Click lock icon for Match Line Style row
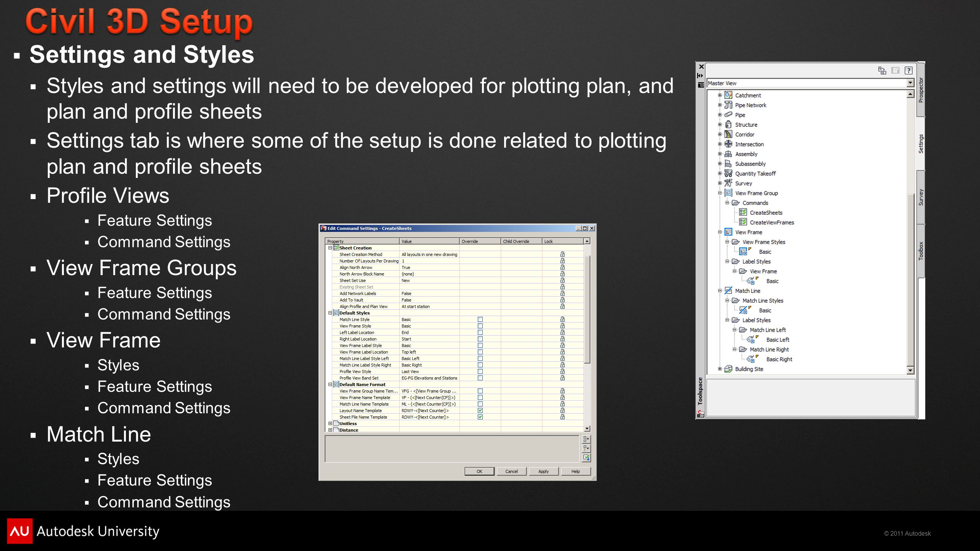980x551 pixels. point(562,319)
